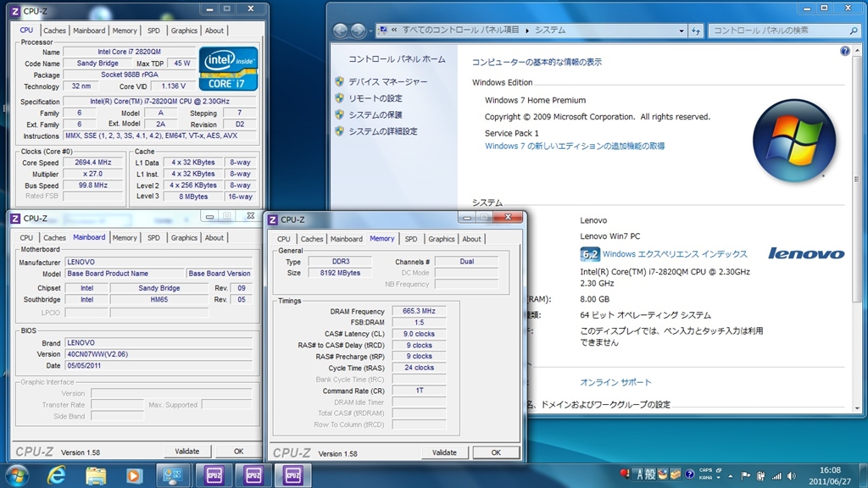Select the Control Panel taskbar button
Screen dimensions: 868x488
point(173,475)
